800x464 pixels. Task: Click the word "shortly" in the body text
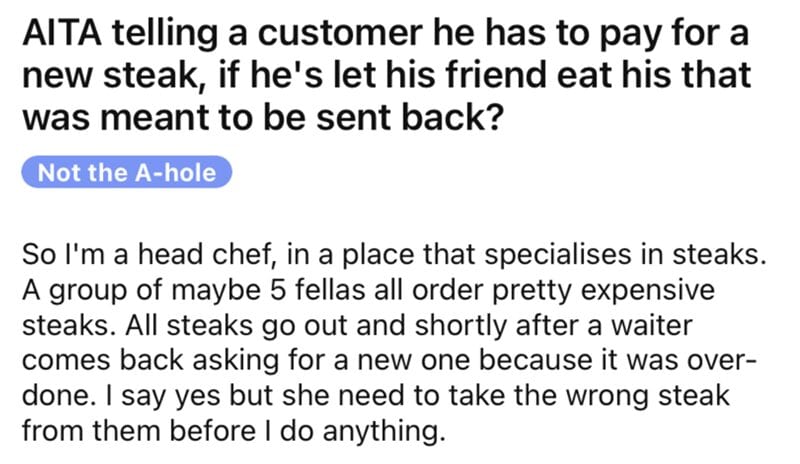point(461,327)
